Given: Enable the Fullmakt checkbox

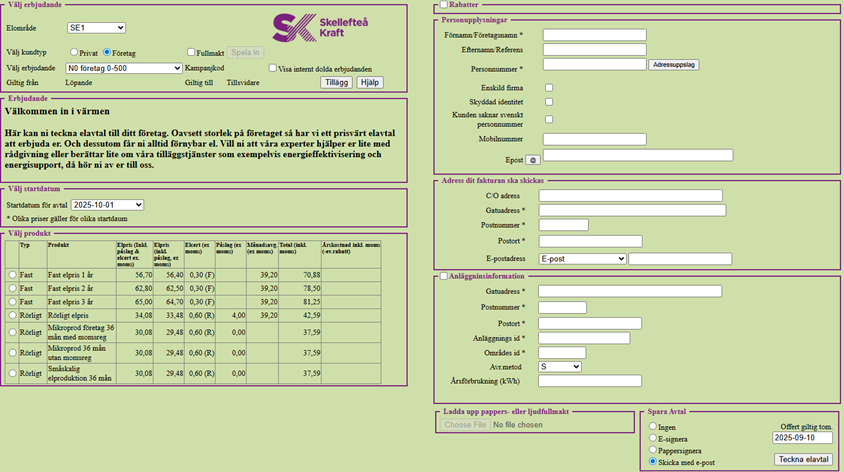Looking at the screenshot, I should (x=191, y=52).
